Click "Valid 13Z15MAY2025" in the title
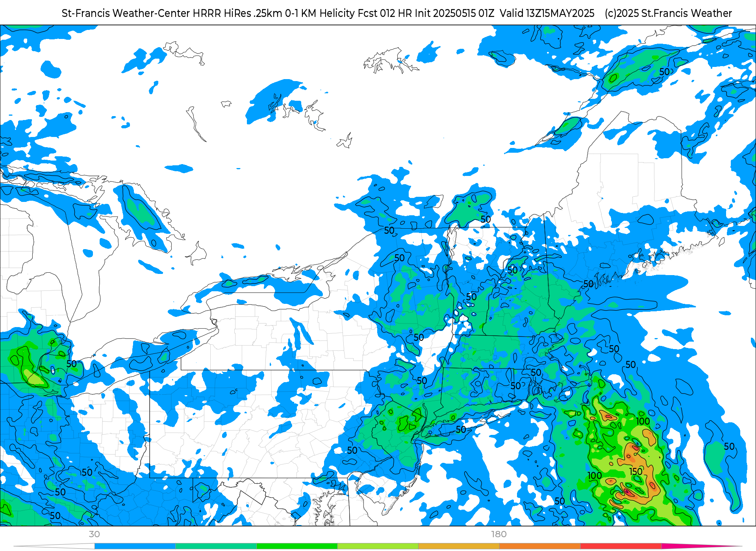The image size is (756, 551). coord(547,13)
